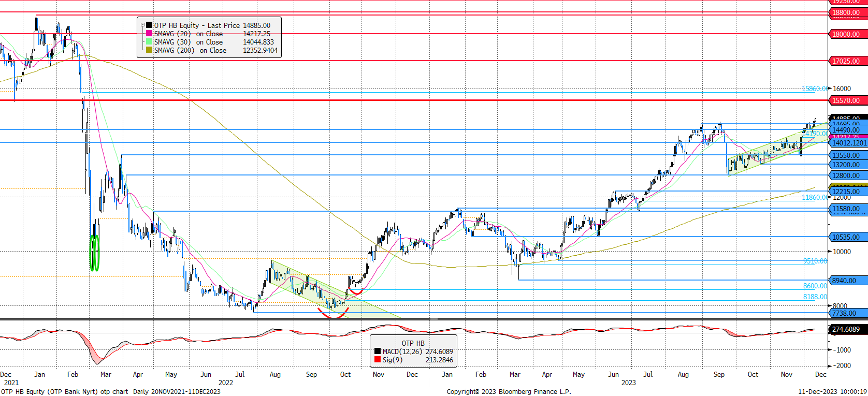Click the 8600.00 light blue level annotation
This screenshot has height=396, width=868.
coord(815,286)
